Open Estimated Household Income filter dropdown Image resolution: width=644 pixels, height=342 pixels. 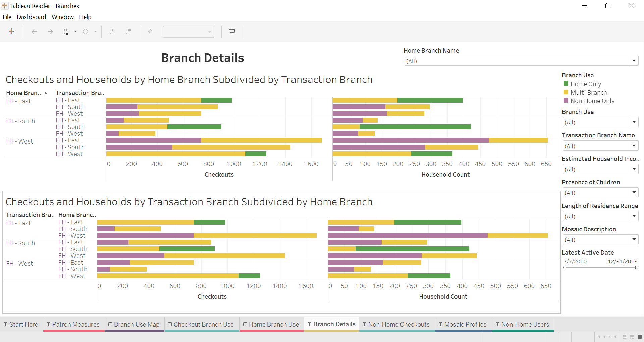pos(634,169)
